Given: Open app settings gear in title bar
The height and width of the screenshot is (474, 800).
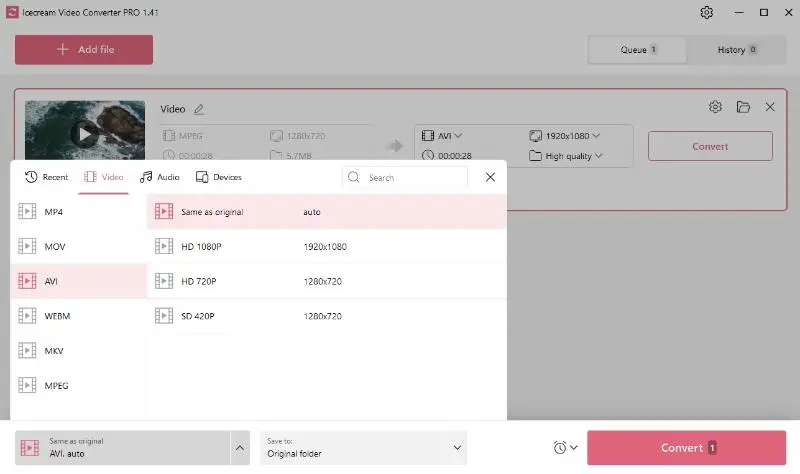Looking at the screenshot, I should click(706, 12).
